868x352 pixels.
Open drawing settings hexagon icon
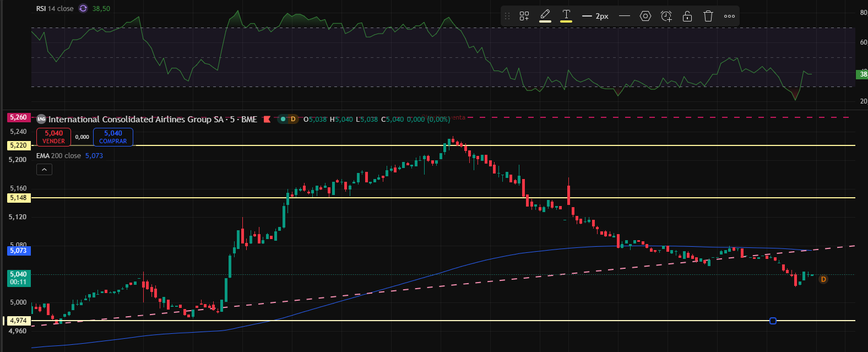point(645,16)
